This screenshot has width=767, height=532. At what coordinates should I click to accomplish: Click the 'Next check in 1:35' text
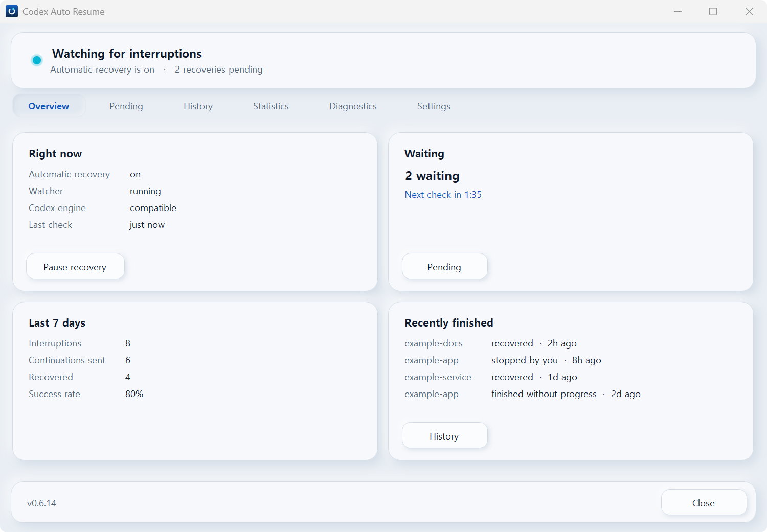443,195
